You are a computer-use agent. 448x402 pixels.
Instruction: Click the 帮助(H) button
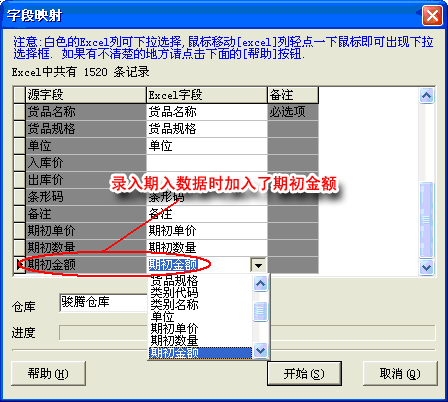(48, 374)
